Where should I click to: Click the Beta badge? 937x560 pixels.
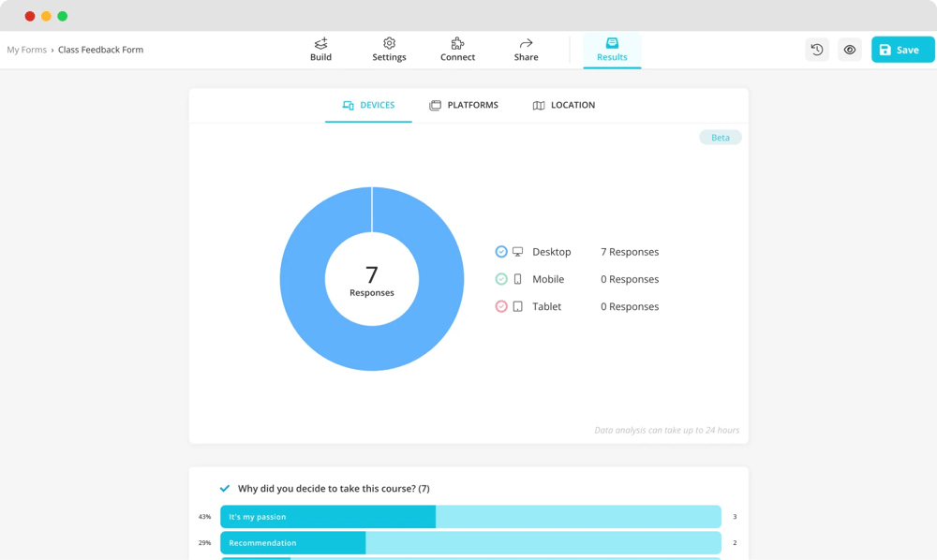(720, 138)
